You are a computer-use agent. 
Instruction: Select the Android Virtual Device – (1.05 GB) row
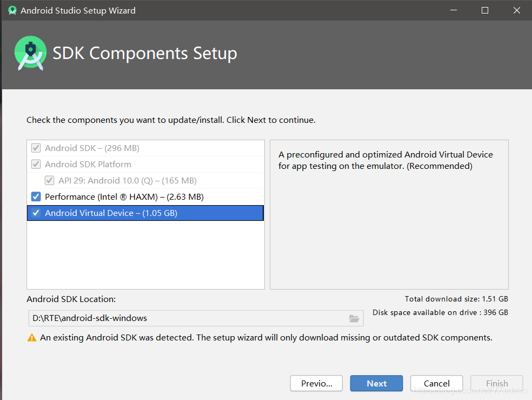click(145, 213)
